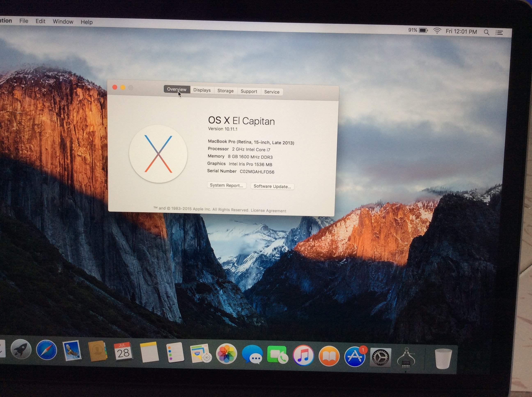Image resolution: width=532 pixels, height=397 pixels.
Task: Select the Overview tab
Action: [177, 89]
